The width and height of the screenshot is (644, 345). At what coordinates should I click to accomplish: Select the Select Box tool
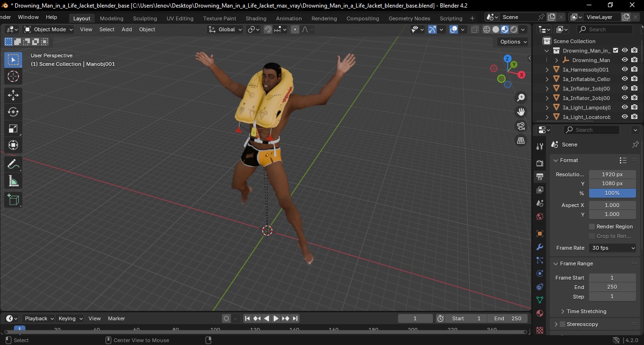[13, 60]
